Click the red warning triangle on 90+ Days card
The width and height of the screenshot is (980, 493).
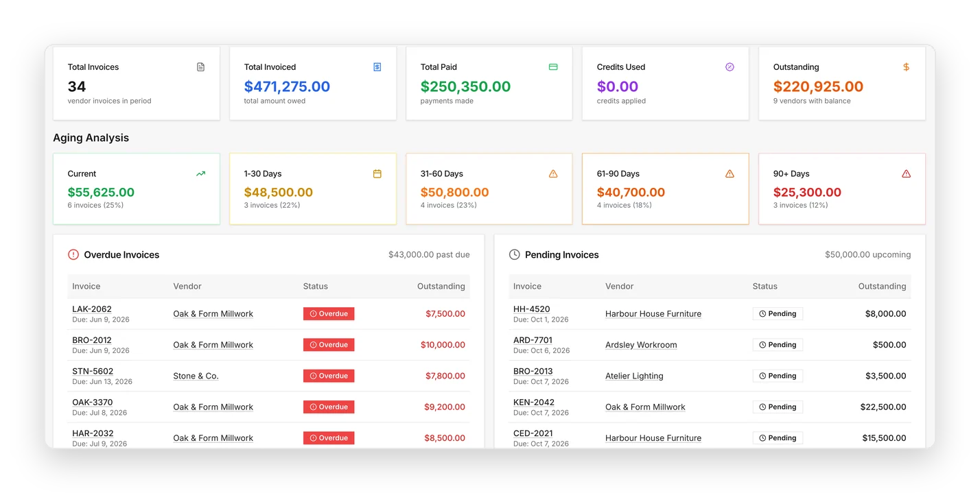point(906,174)
